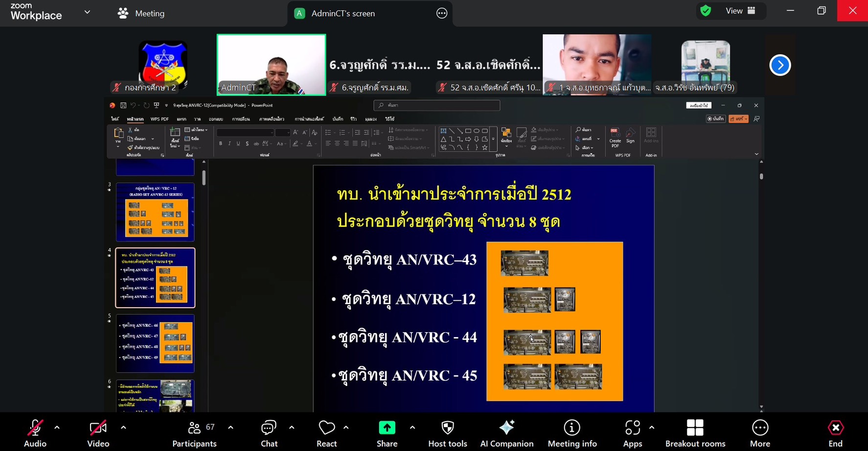
Task: Open the Apps panel
Action: coord(632,433)
